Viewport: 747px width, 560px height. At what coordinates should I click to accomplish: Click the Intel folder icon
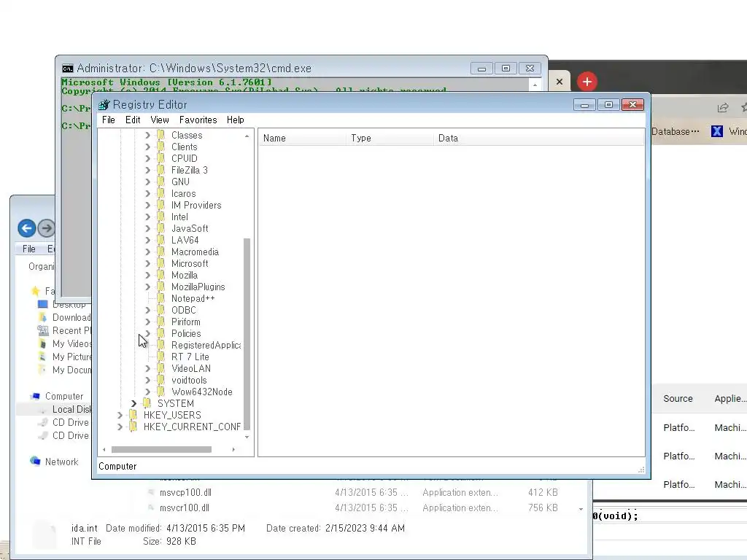coord(161,217)
